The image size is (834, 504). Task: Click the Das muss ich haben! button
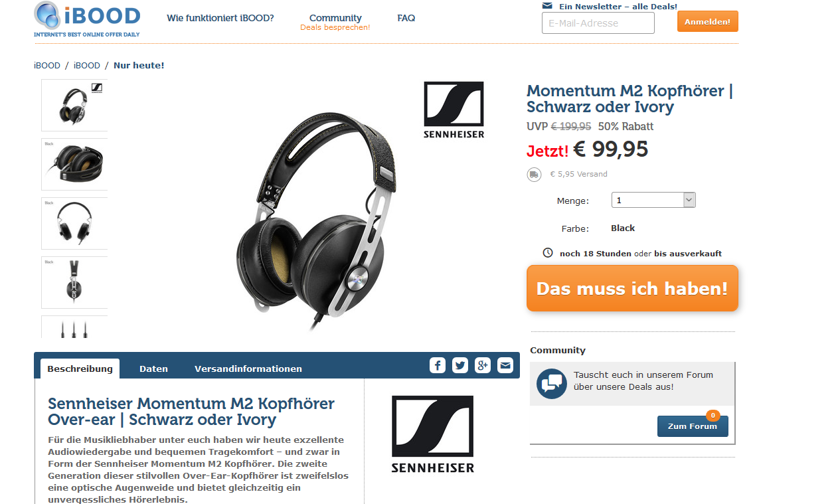632,288
